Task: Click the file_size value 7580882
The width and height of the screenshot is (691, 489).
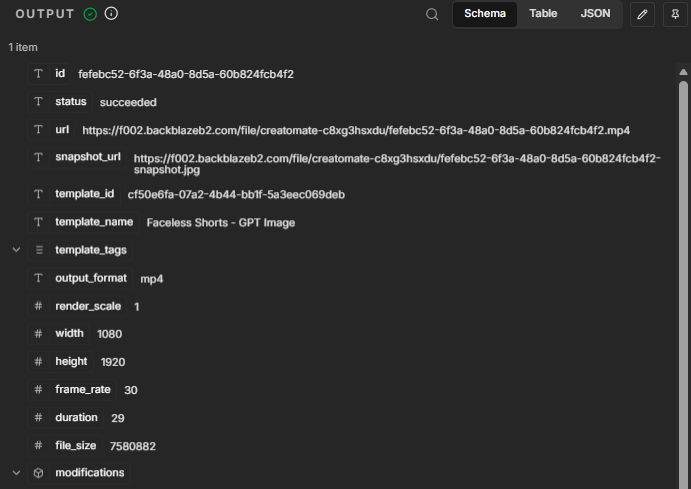Action: (x=133, y=446)
